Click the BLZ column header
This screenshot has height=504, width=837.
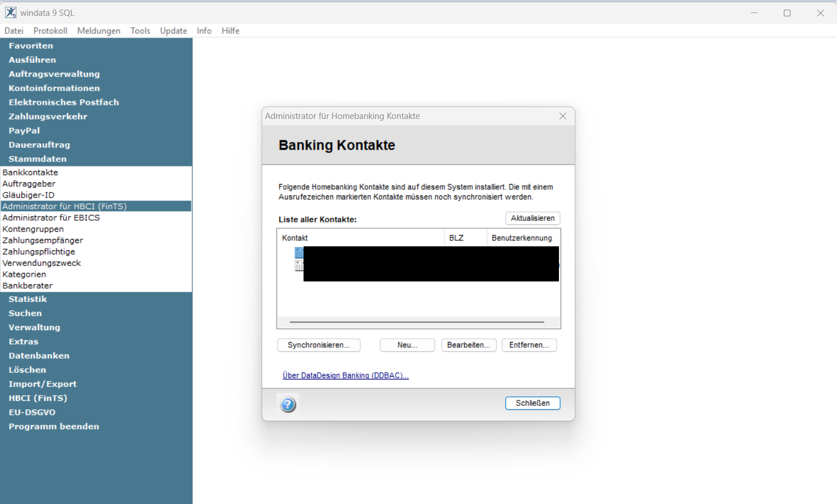point(466,238)
